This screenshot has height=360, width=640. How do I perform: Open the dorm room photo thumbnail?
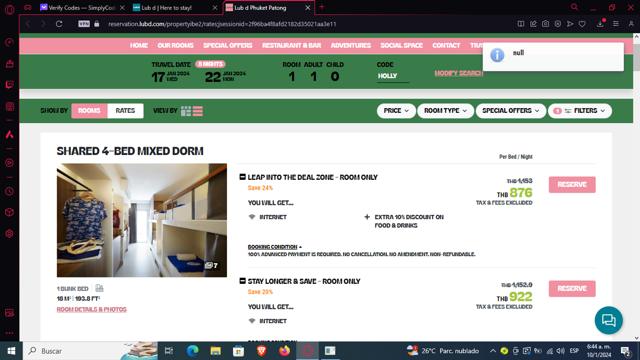tap(142, 220)
